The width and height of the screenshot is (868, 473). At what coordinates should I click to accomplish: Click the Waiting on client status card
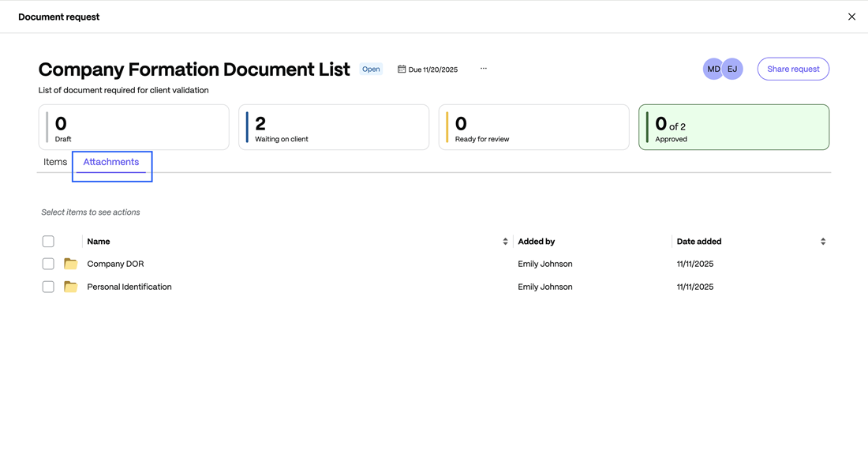pyautogui.click(x=334, y=126)
